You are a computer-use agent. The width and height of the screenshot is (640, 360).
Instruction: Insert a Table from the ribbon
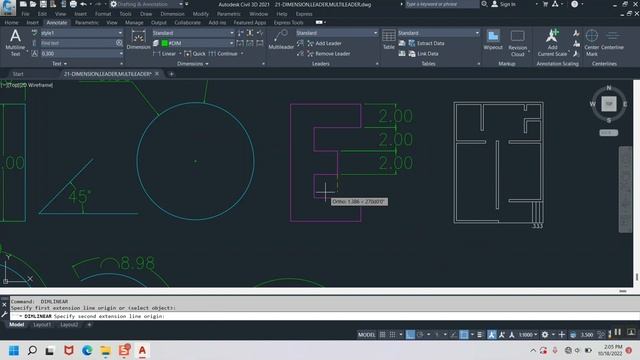pos(389,40)
